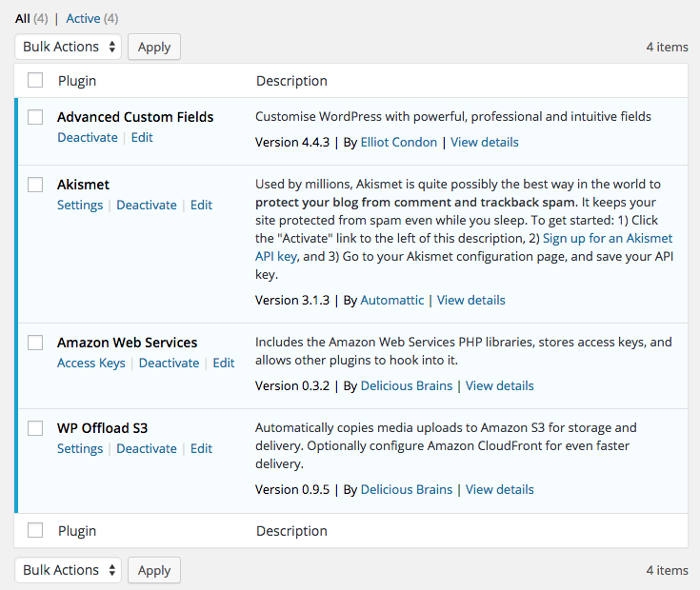Viewport: 700px width, 590px height.
Task: Click the Advanced Custom Fields plugin title
Action: 135,117
